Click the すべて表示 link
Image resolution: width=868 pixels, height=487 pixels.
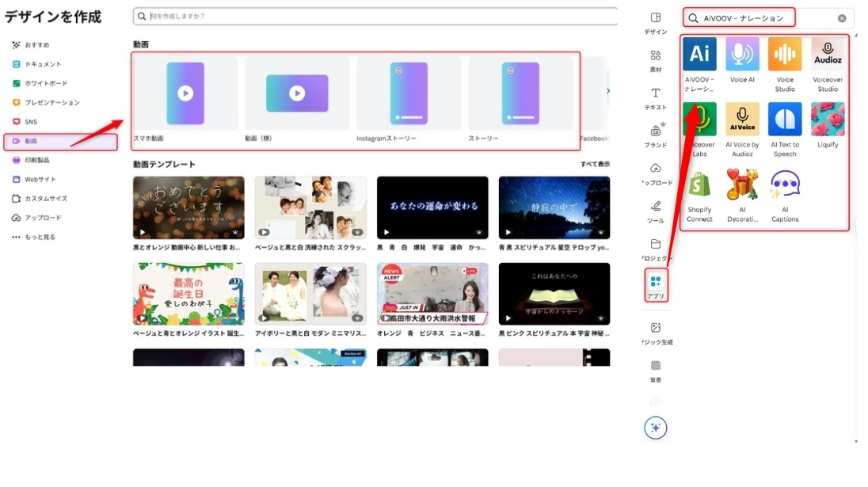tap(595, 164)
